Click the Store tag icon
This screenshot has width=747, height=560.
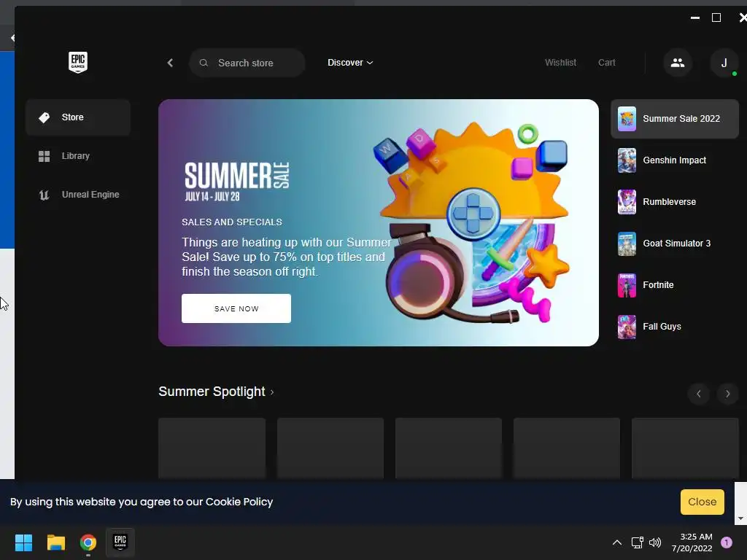(x=44, y=117)
